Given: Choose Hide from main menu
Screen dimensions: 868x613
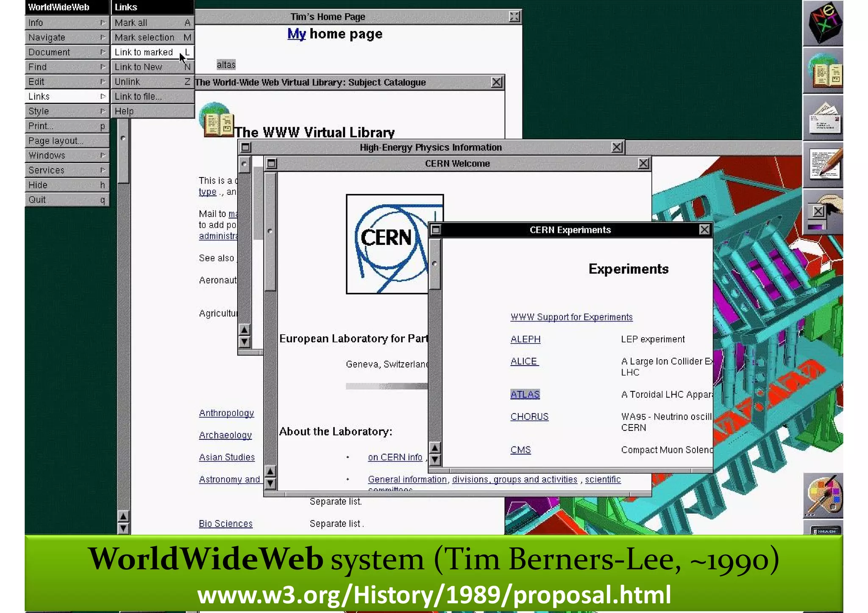Looking at the screenshot, I should pos(67,185).
